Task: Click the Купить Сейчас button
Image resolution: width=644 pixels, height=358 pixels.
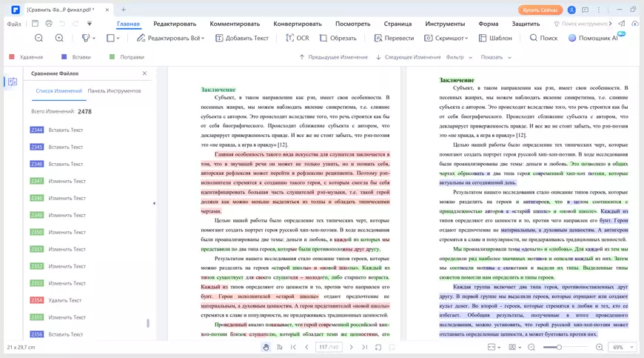Action: tap(540, 10)
